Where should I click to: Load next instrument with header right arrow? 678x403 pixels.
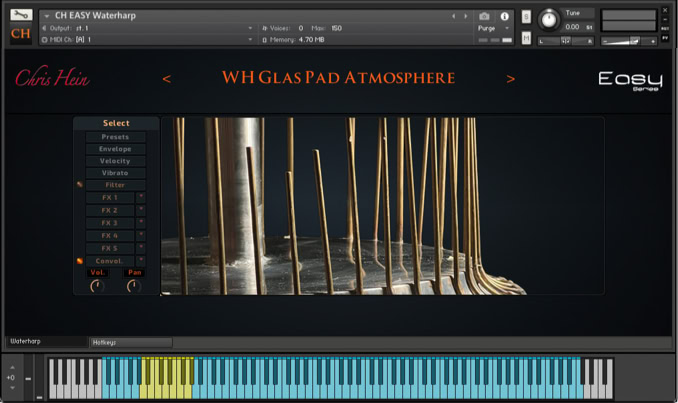pos(466,16)
